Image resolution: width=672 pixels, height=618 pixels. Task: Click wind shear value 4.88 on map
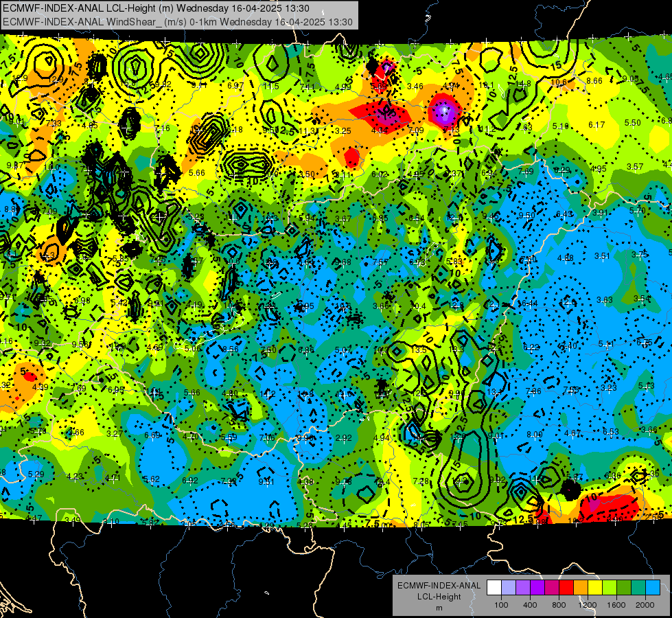(566, 257)
